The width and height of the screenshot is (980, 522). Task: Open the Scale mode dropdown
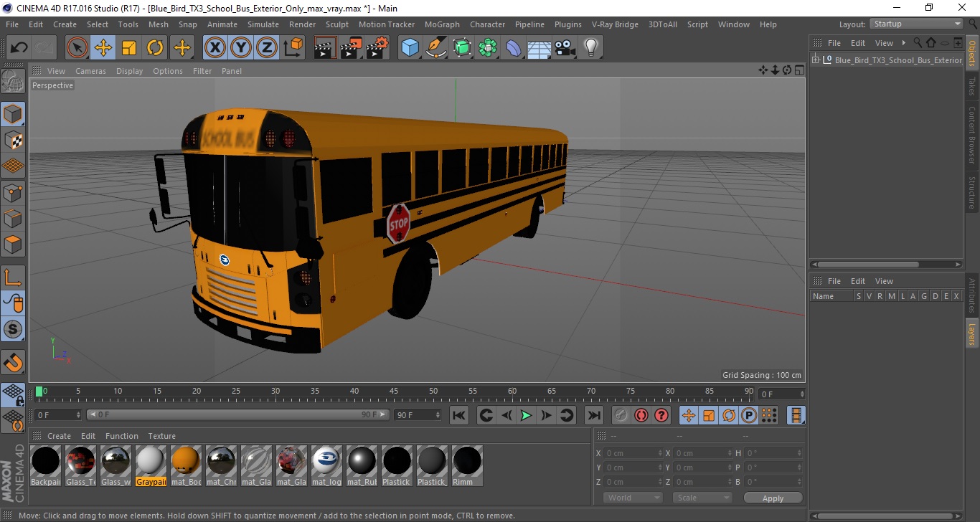coord(702,498)
